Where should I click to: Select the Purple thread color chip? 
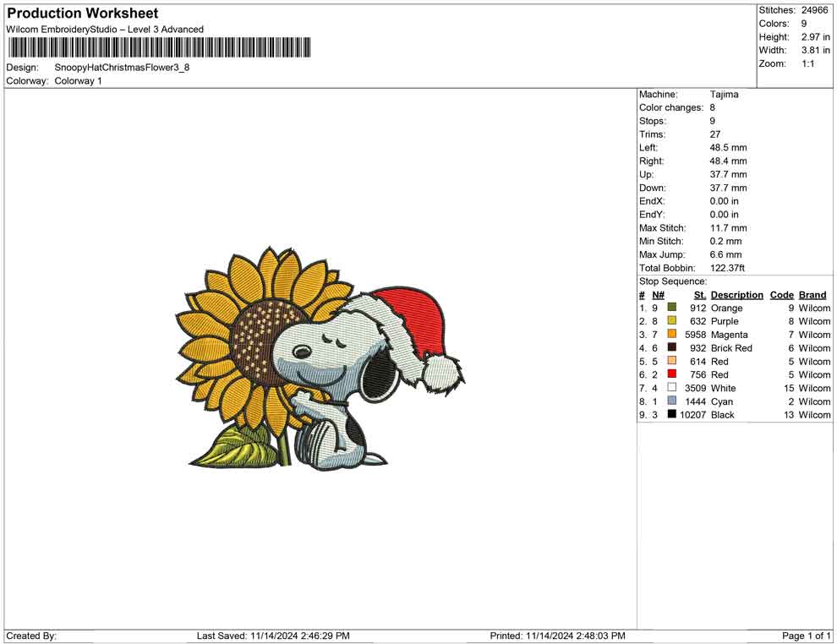(x=670, y=321)
